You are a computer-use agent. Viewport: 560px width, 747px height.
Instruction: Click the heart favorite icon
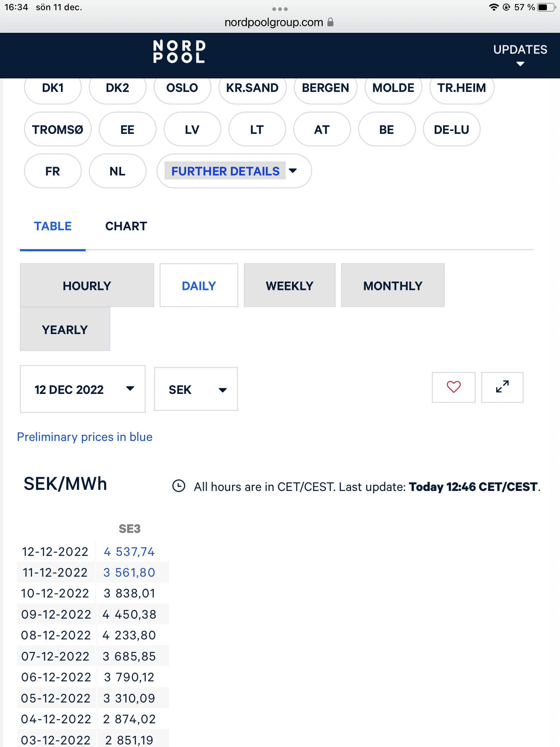click(x=454, y=387)
